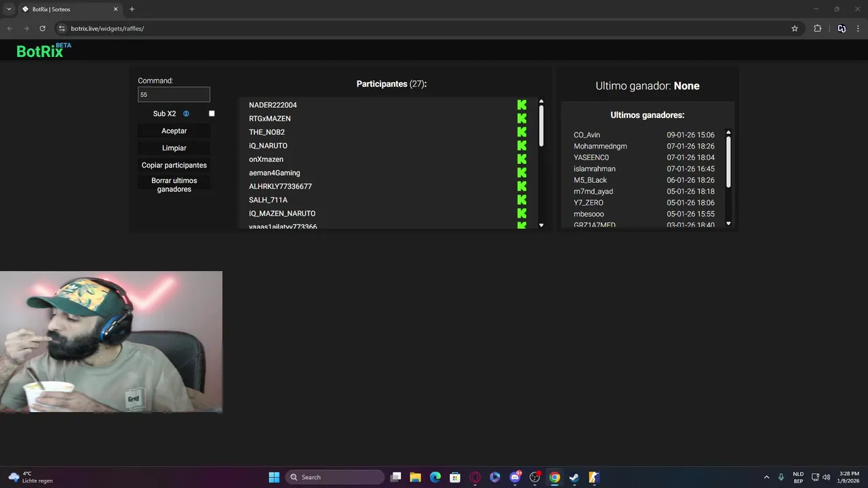Click the participants list scrollbar thumb
The image size is (868, 488).
click(541, 125)
